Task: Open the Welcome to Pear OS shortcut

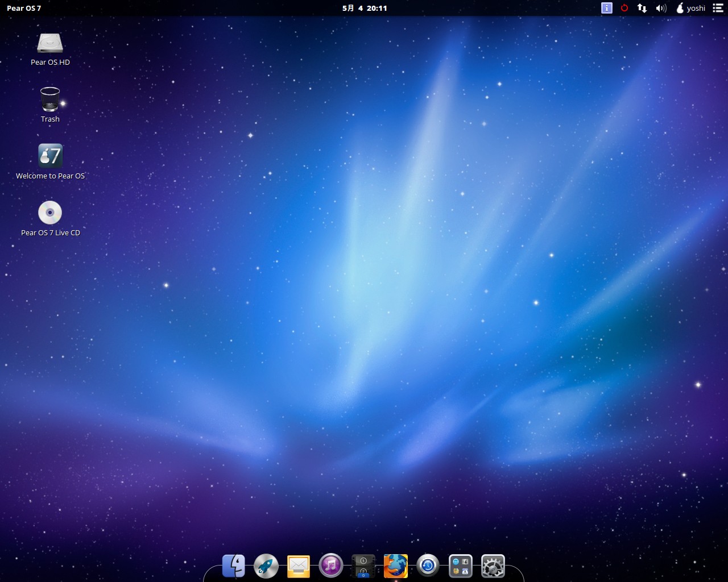Action: point(49,156)
